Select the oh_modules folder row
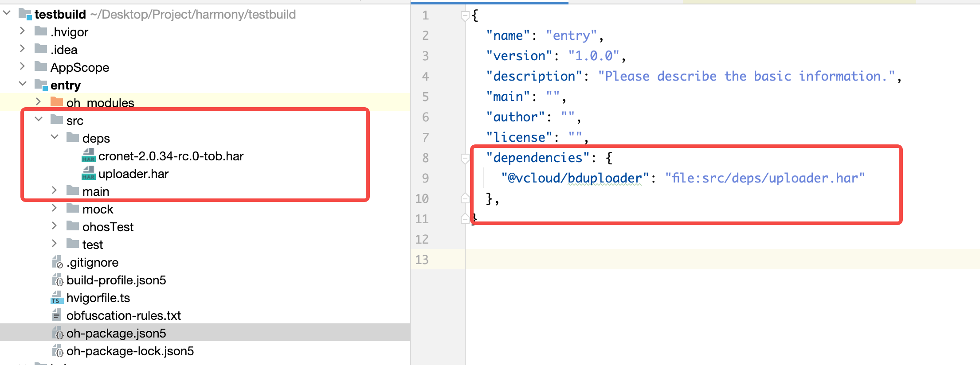The width and height of the screenshot is (980, 365). [x=205, y=102]
